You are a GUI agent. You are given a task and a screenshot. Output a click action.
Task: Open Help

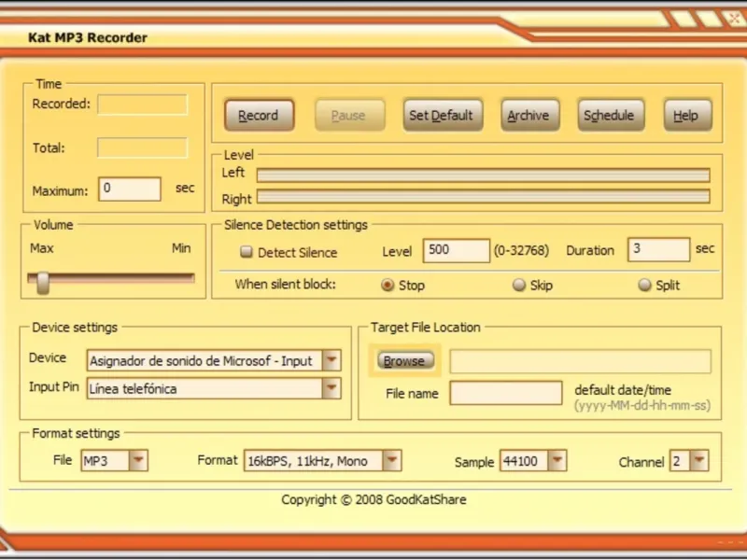point(687,115)
